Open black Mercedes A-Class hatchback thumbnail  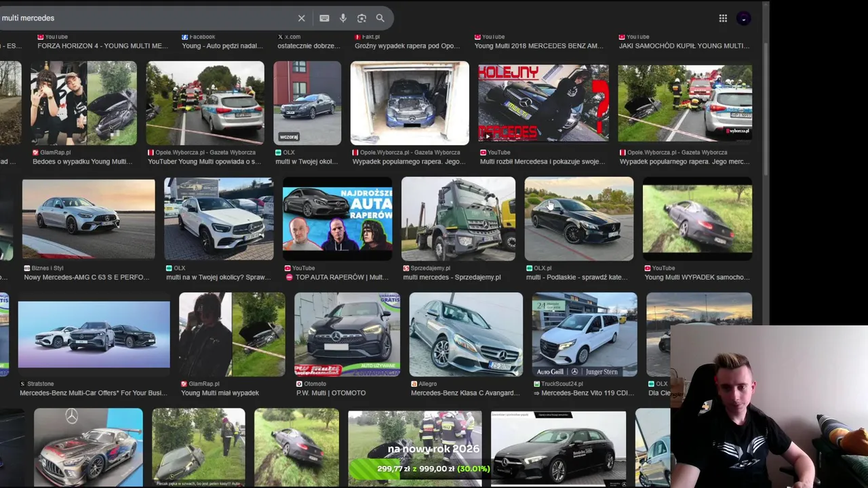coord(559,448)
